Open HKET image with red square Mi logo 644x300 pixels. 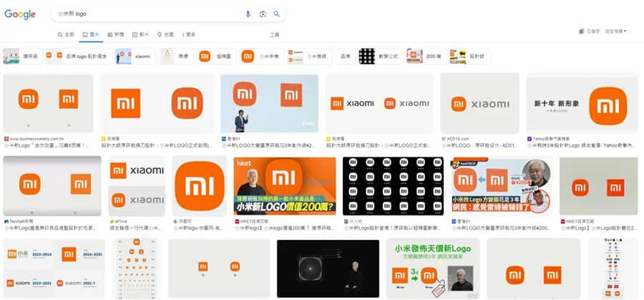click(598, 185)
